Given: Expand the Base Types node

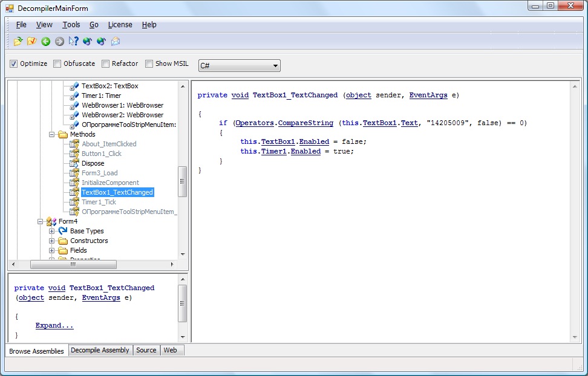Looking at the screenshot, I should pos(52,232).
